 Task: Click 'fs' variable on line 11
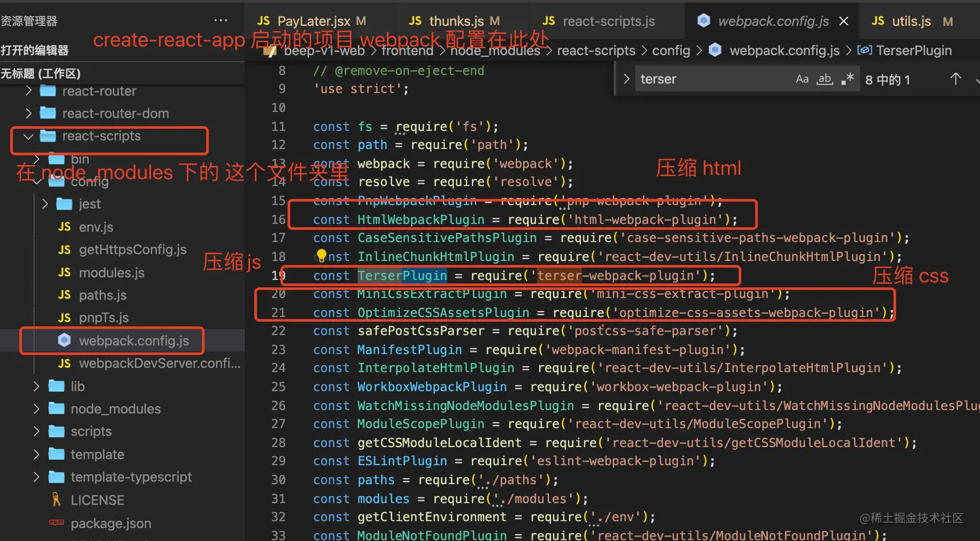pyautogui.click(x=365, y=126)
